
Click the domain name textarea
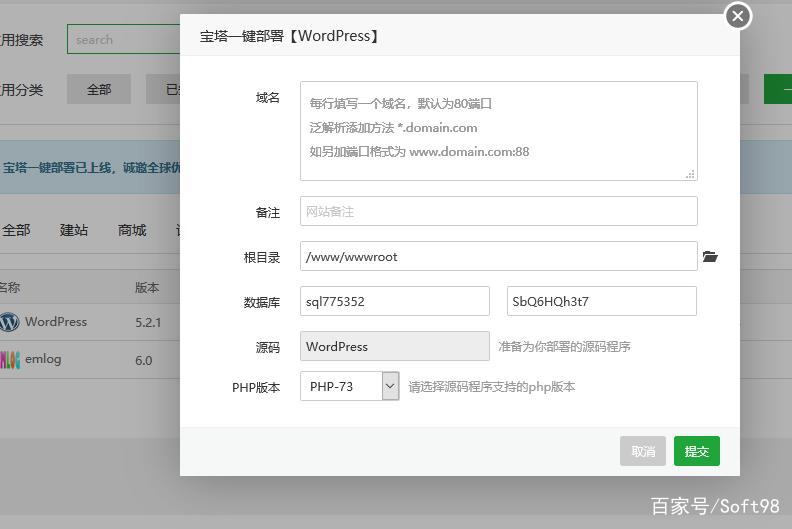pos(499,131)
